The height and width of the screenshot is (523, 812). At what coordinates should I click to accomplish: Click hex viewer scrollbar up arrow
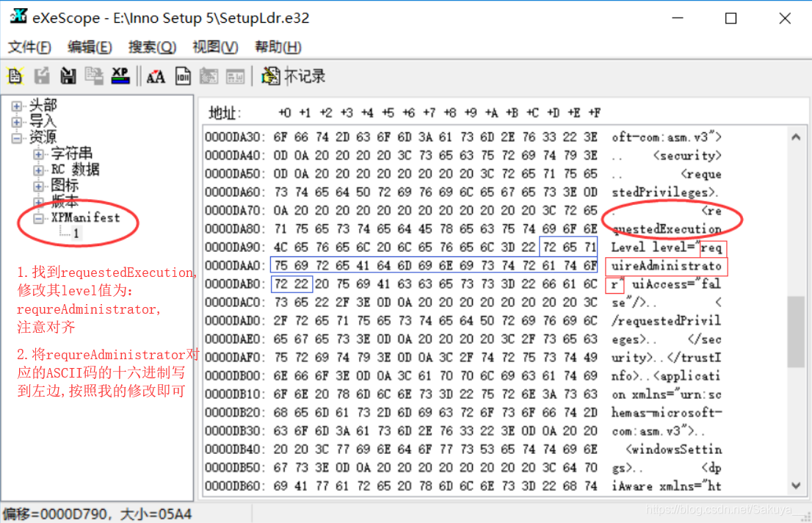(x=796, y=137)
